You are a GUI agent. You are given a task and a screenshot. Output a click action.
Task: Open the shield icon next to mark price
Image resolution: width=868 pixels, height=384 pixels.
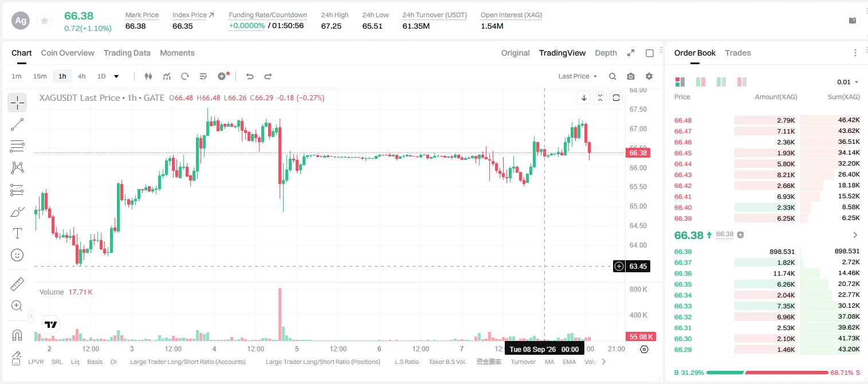point(740,235)
